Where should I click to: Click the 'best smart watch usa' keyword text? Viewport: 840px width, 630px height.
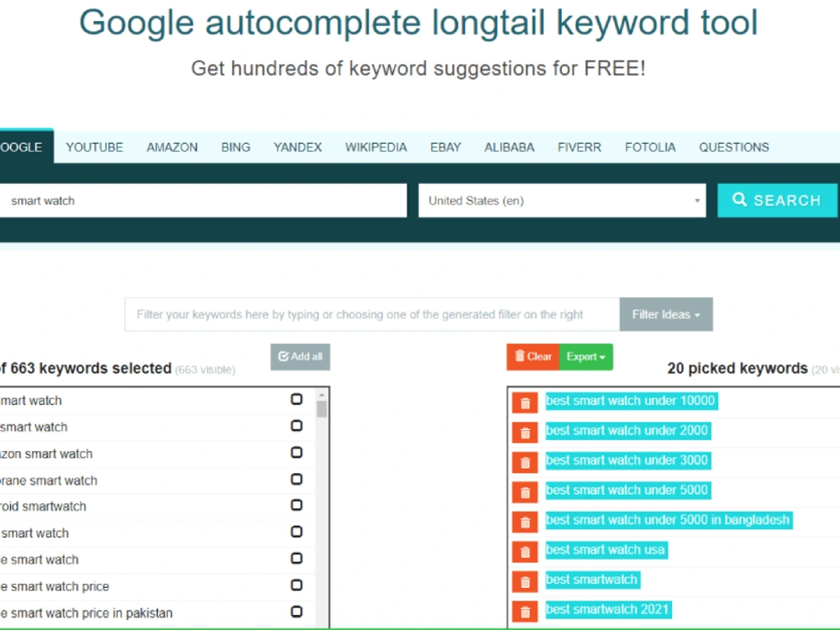606,549
